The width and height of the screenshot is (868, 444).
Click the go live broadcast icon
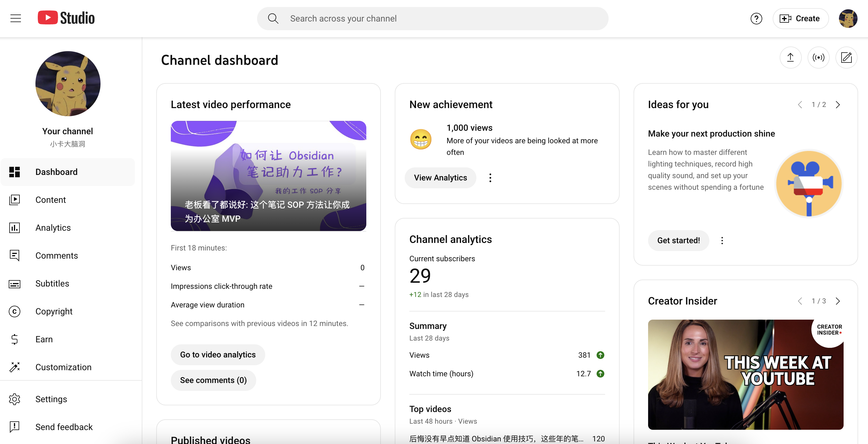pyautogui.click(x=818, y=58)
